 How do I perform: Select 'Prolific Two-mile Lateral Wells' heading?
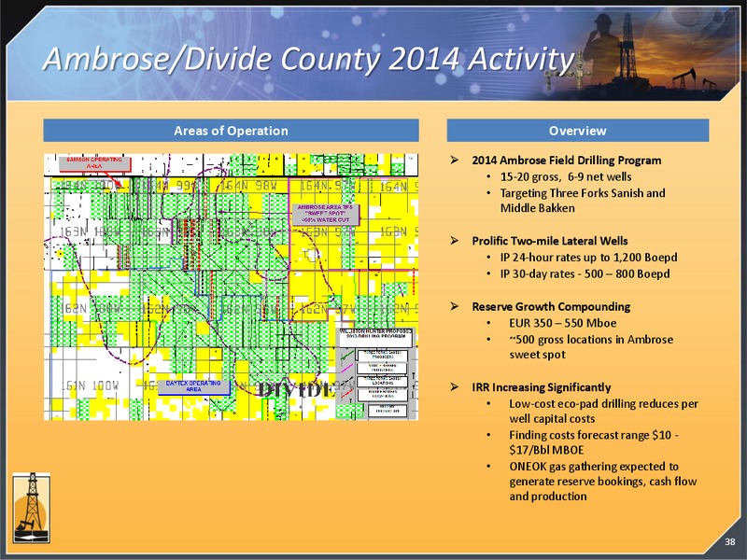pyautogui.click(x=550, y=241)
